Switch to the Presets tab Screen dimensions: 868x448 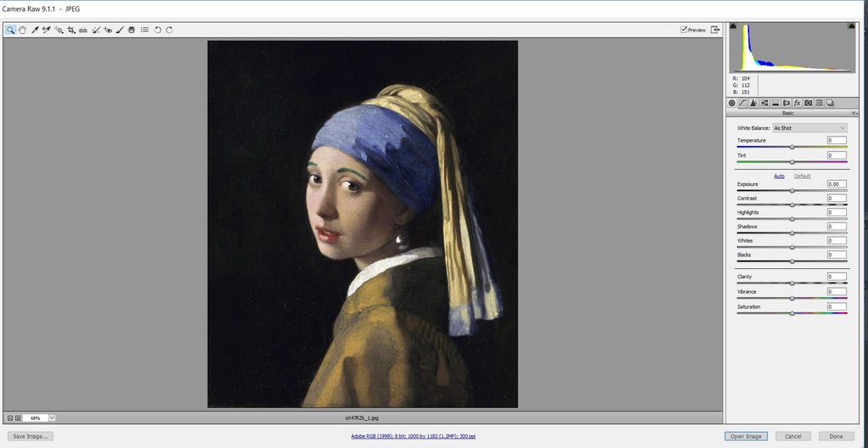click(820, 104)
